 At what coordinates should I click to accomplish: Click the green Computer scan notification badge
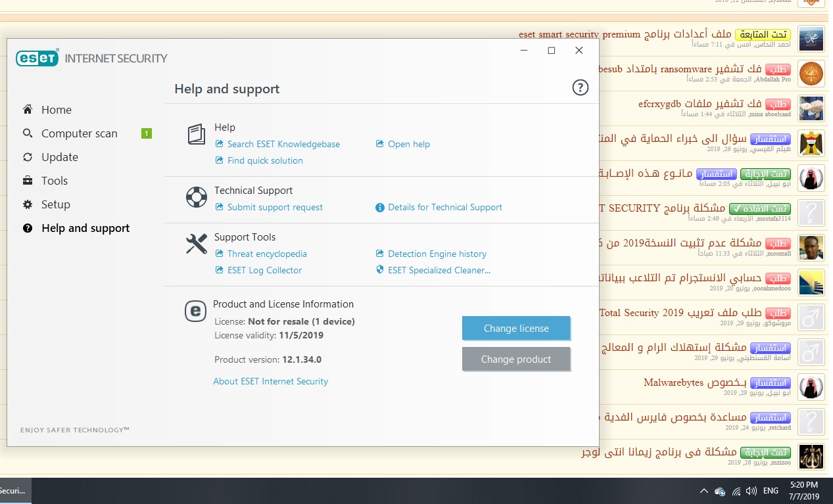coord(147,133)
